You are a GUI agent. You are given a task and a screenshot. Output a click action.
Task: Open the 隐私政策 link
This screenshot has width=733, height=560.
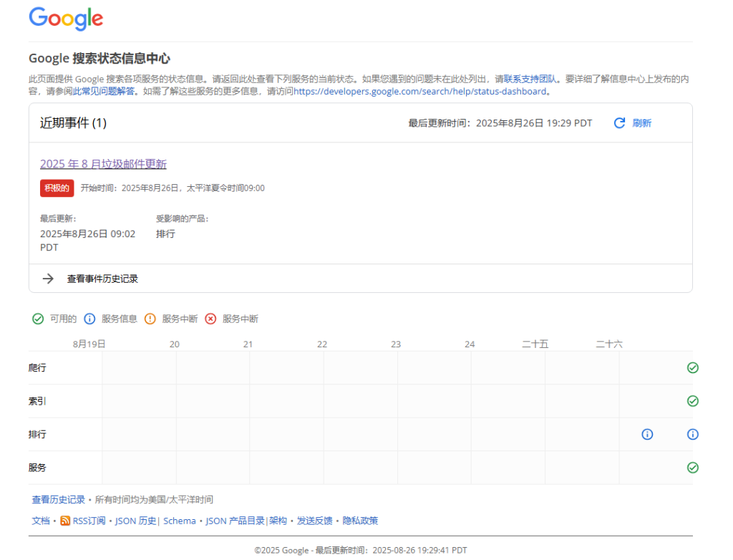pyautogui.click(x=361, y=521)
